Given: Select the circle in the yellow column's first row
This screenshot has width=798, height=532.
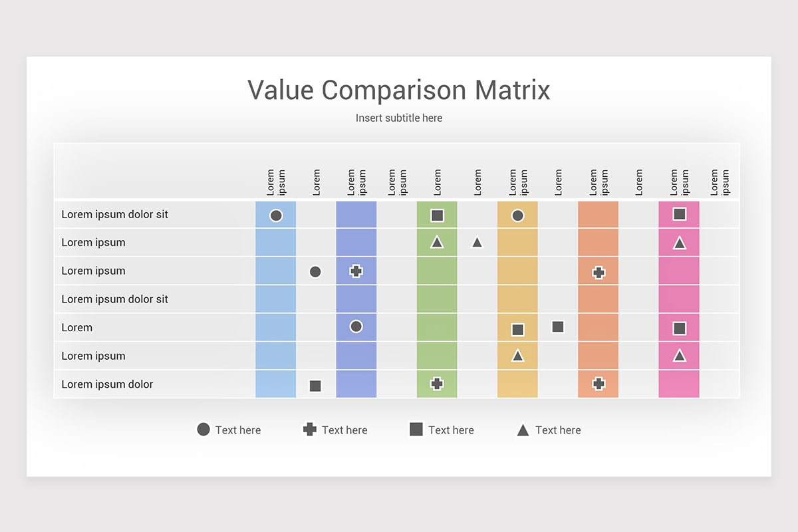Looking at the screenshot, I should 517,215.
